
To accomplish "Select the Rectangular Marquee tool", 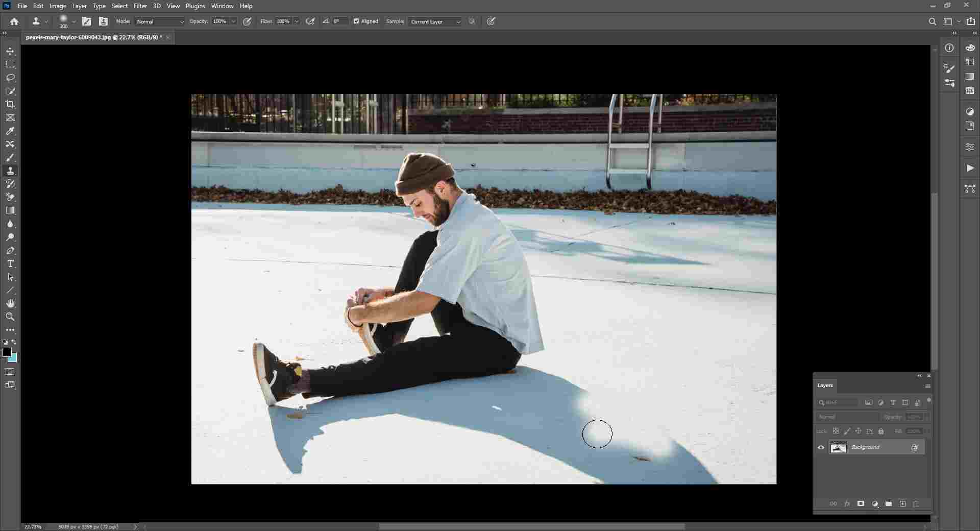I will [x=10, y=65].
